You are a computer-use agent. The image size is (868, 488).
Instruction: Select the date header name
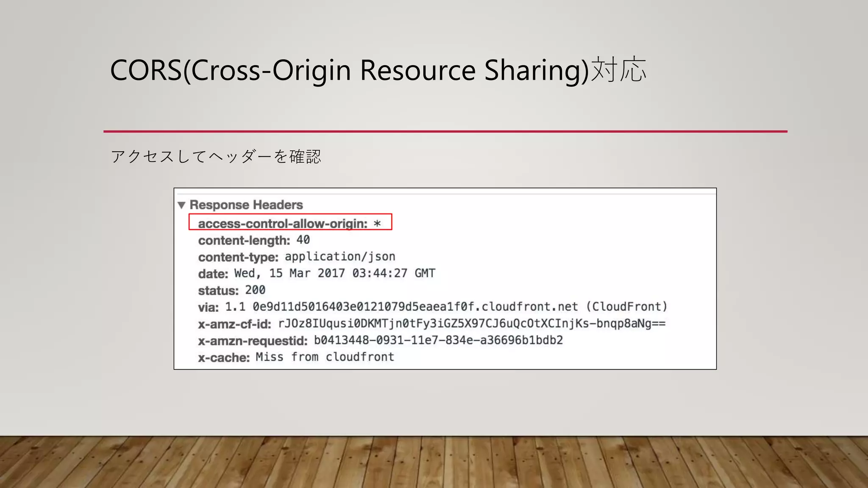pos(213,274)
